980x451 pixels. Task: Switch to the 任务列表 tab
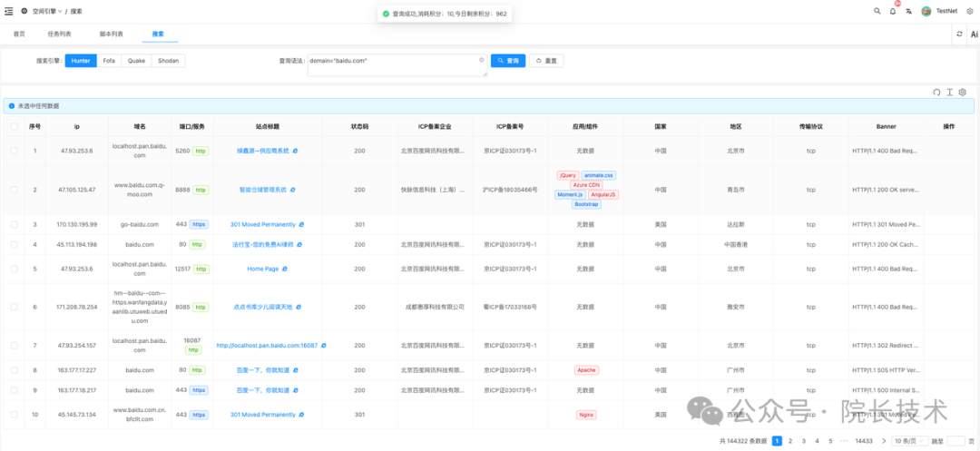pyautogui.click(x=59, y=34)
